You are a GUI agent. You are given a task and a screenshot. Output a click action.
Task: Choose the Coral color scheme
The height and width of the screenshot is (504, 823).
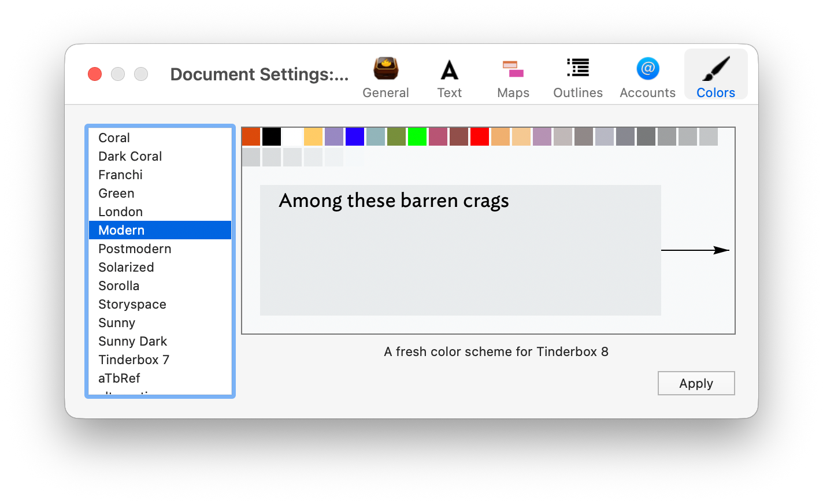[114, 138]
